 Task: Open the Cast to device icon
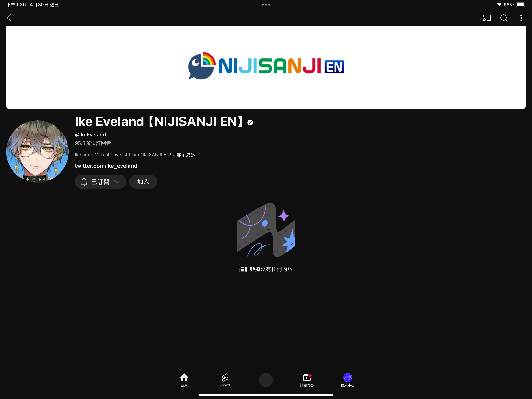[487, 18]
